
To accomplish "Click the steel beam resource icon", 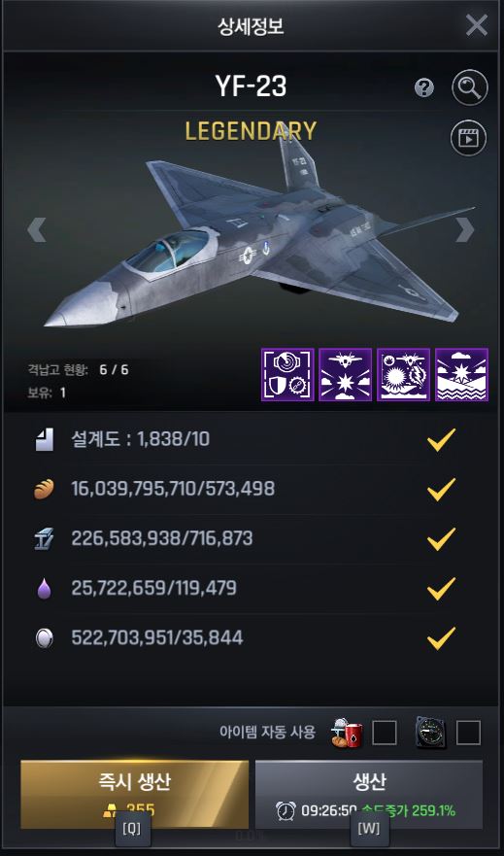I will [x=44, y=539].
